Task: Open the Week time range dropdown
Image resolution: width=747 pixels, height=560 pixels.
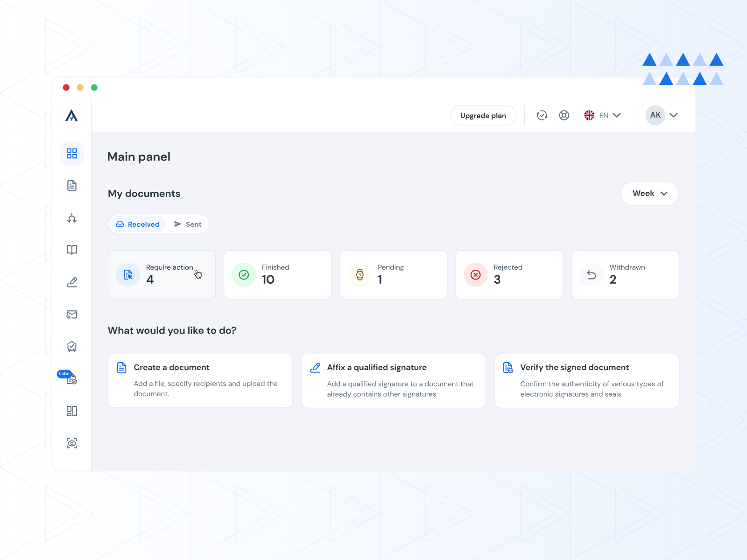Action: tap(649, 193)
